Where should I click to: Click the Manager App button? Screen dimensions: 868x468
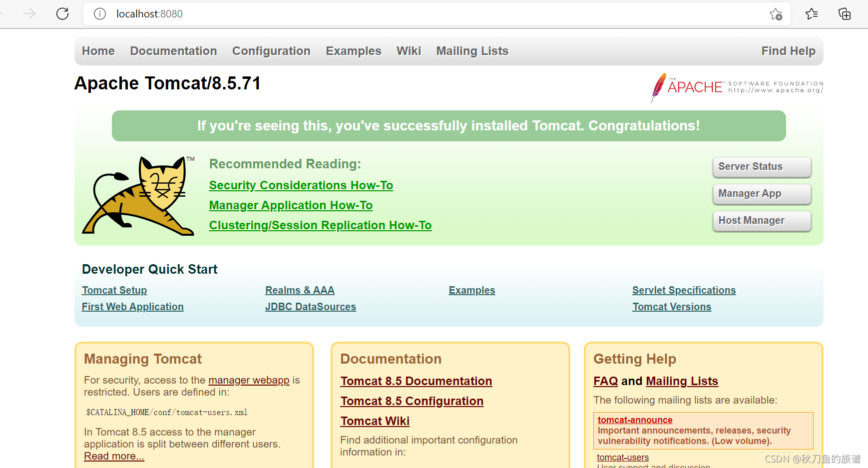(762, 194)
